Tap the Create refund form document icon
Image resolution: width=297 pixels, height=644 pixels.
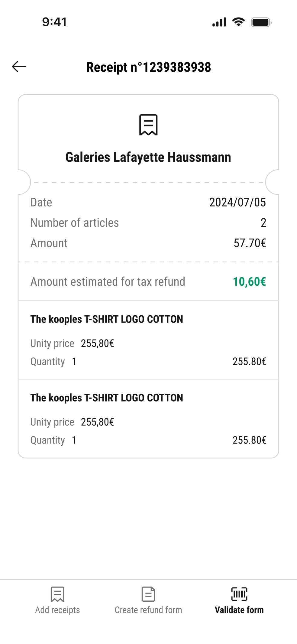(x=148, y=594)
